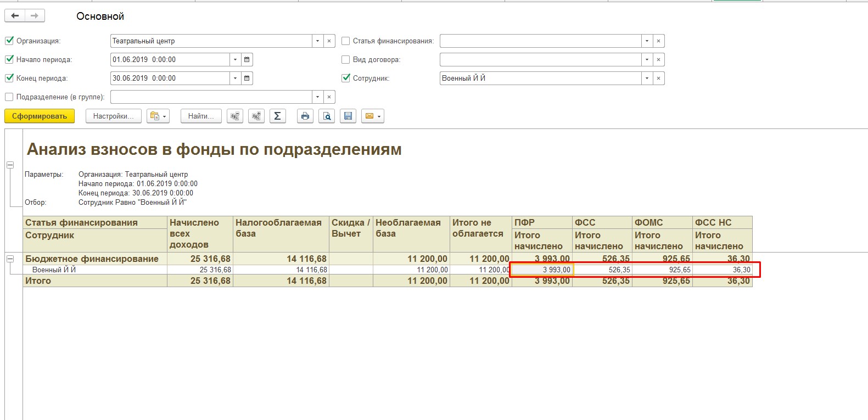Click the Sigma sum icon
This screenshot has width=868, height=420.
(x=277, y=116)
